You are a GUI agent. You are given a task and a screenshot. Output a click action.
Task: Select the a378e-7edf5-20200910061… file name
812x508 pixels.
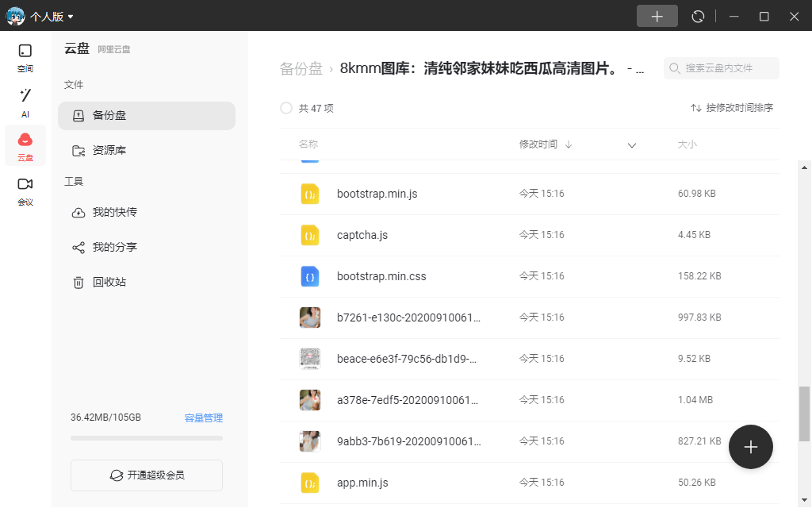408,400
